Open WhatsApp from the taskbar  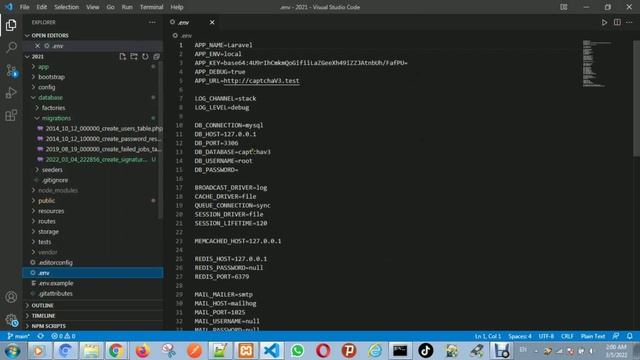(x=298, y=351)
